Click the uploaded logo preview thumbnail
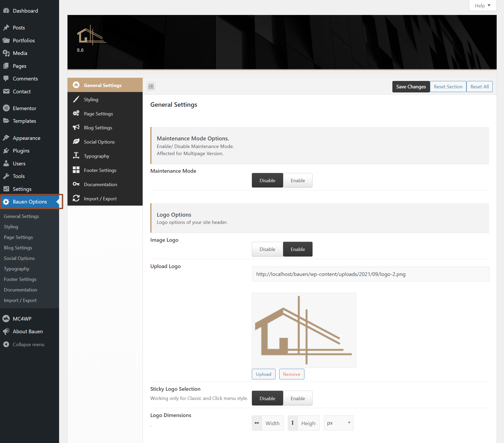Screen dimensions: 504x443 click(304, 330)
